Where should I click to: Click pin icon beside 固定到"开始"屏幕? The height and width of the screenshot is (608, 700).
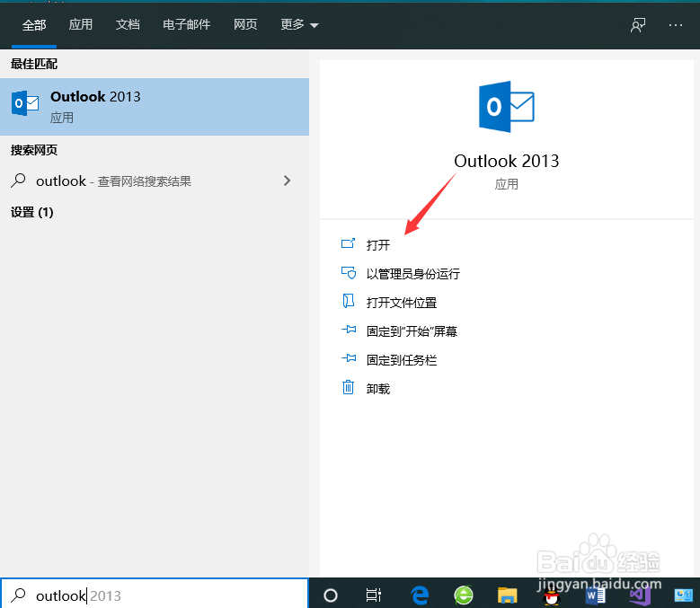(x=349, y=330)
